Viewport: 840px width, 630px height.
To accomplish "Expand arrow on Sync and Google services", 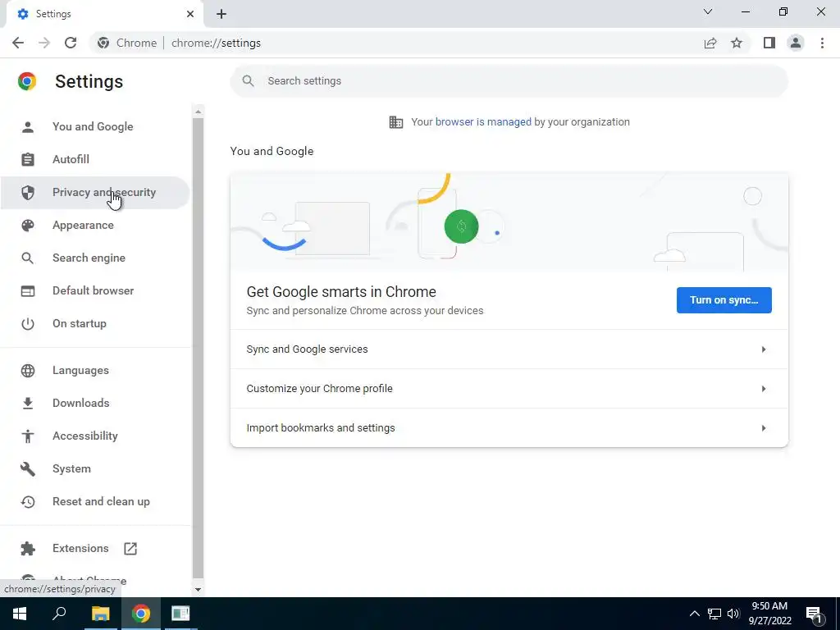I will click(764, 349).
